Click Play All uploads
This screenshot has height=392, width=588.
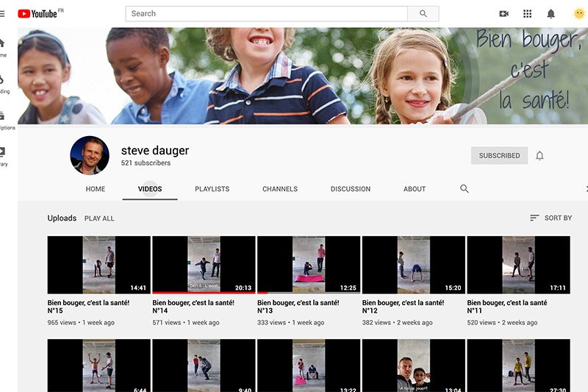point(99,218)
